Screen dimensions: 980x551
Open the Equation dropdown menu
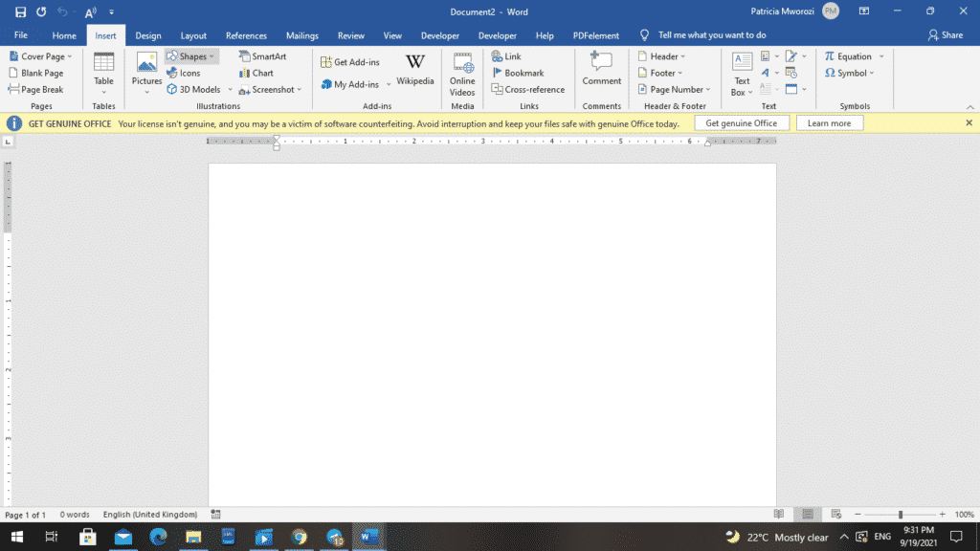pyautogui.click(x=880, y=55)
